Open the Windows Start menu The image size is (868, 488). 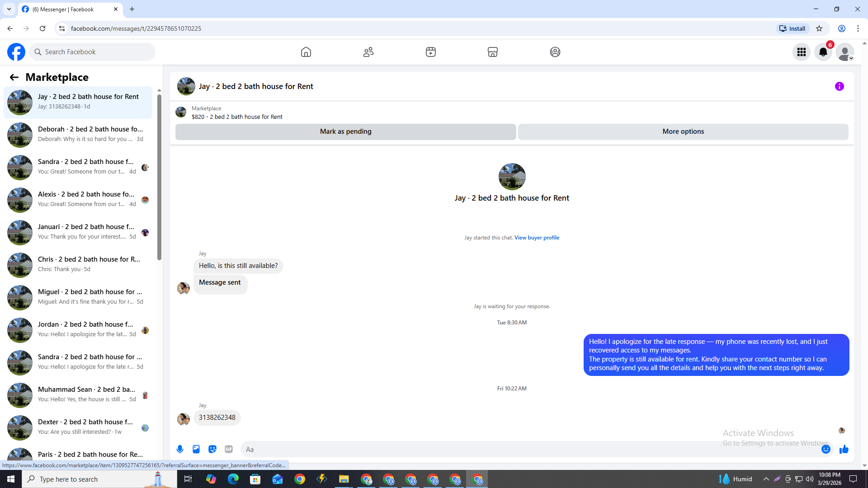[11, 479]
